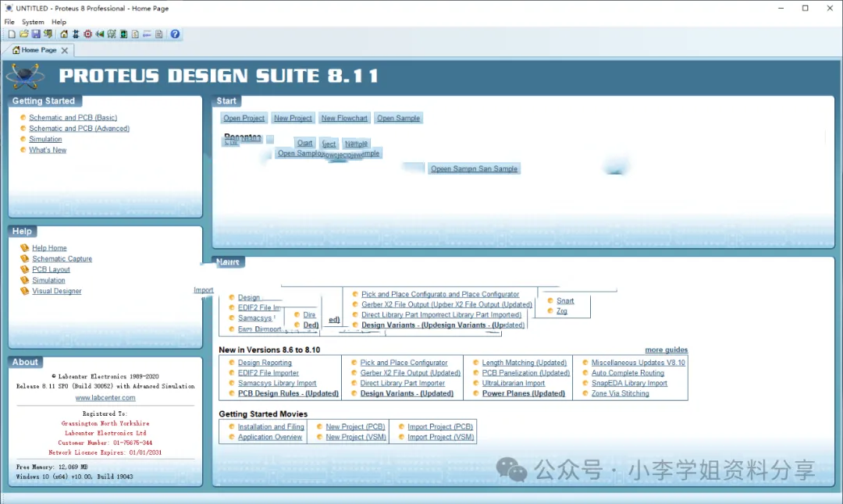
Task: Click the Home Page house toolbar icon
Action: [64, 34]
